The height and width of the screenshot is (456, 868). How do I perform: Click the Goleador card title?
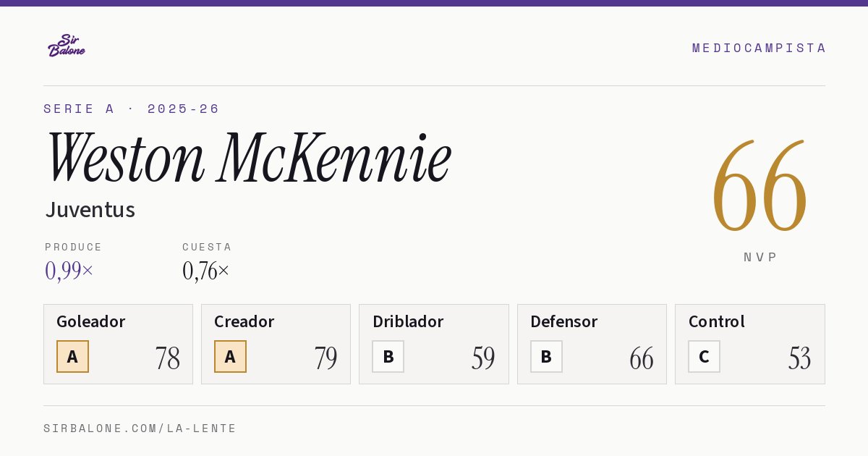(x=91, y=321)
